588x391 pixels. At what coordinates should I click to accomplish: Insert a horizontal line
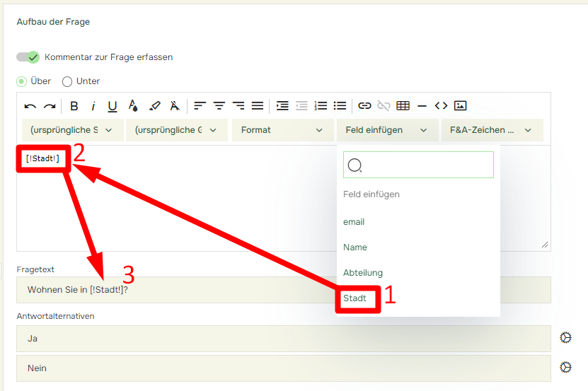pos(422,107)
